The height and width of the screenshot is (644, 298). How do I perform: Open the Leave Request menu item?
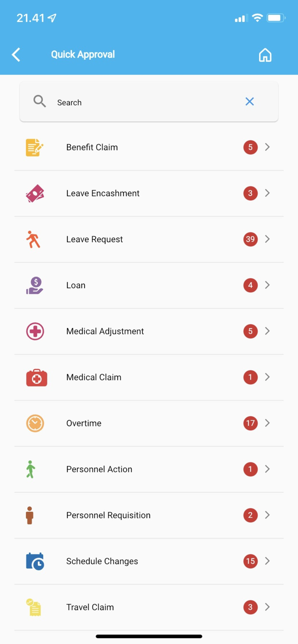pos(94,239)
